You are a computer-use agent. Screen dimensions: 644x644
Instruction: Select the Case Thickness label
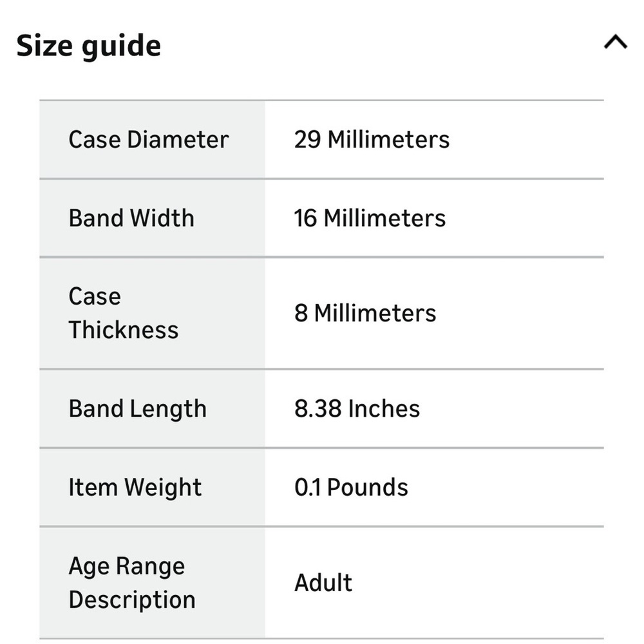coord(124,313)
